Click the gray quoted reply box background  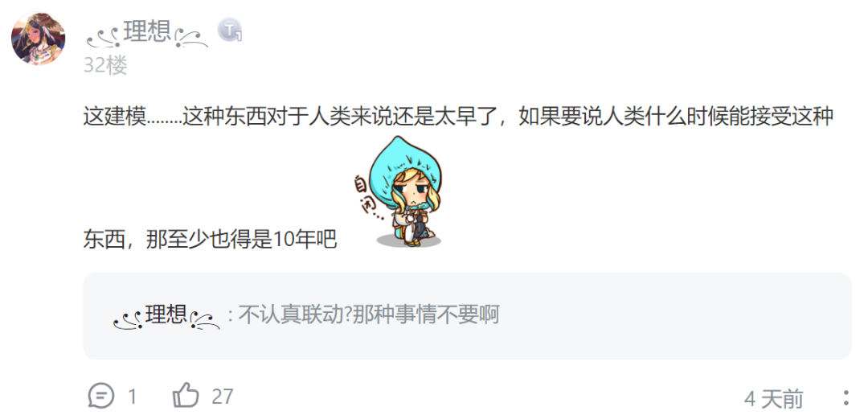point(467,316)
